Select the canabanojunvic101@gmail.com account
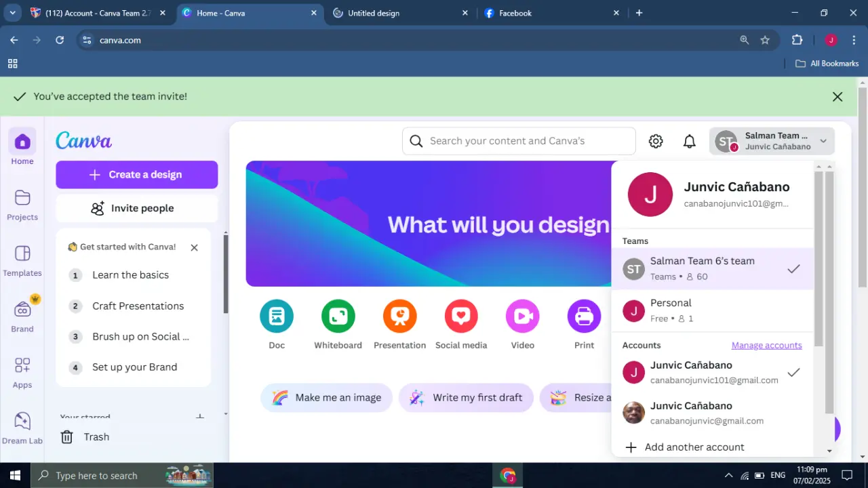This screenshot has height=488, width=868. [x=713, y=372]
